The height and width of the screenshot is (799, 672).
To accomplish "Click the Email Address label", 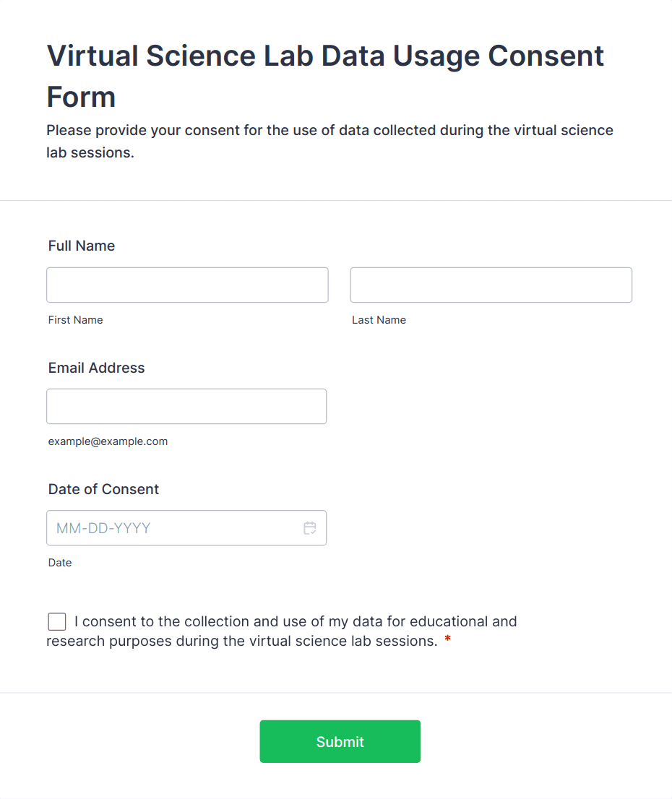I will coord(96,368).
